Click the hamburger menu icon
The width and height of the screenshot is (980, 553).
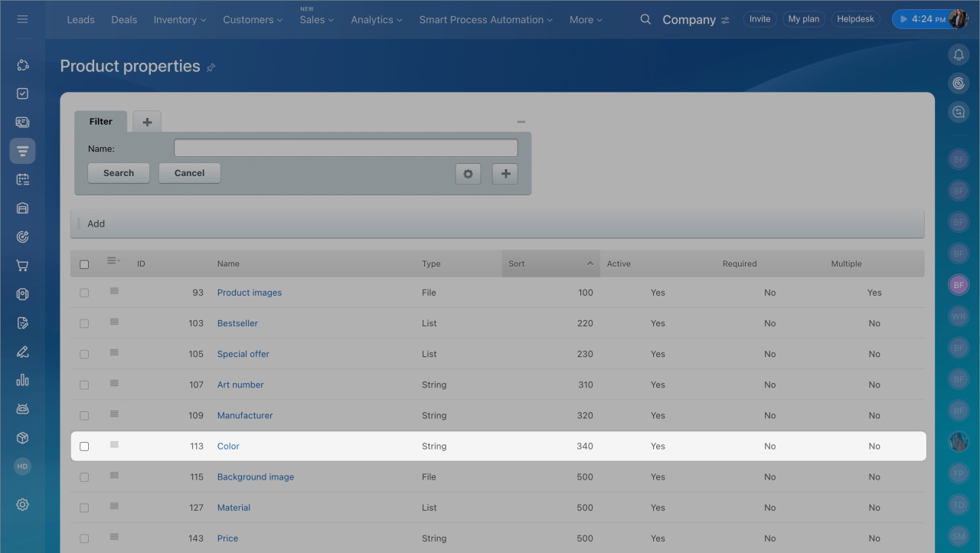pyautogui.click(x=22, y=19)
